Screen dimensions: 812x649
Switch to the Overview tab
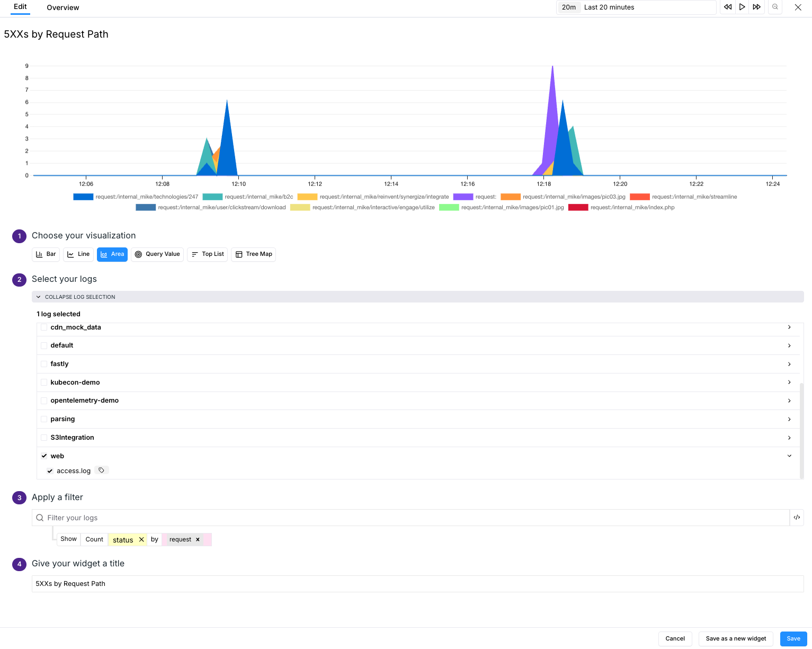(x=63, y=7)
